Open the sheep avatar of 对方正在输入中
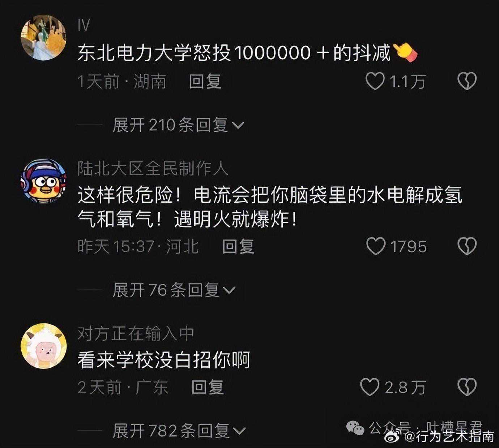The height and width of the screenshot is (448, 499). click(43, 346)
